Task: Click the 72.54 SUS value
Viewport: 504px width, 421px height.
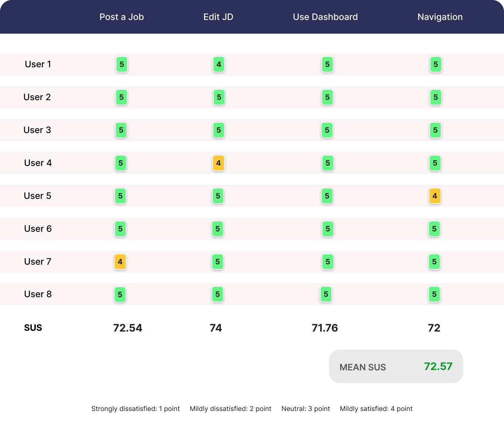Action: coord(128,328)
